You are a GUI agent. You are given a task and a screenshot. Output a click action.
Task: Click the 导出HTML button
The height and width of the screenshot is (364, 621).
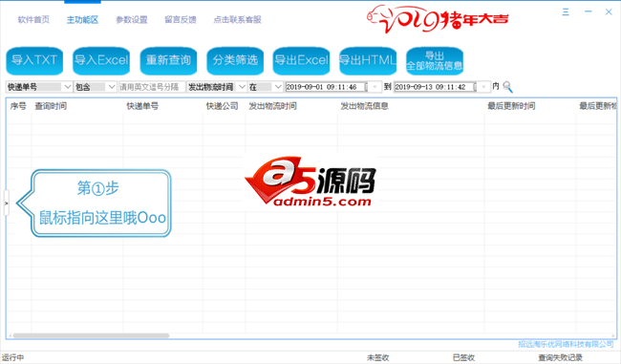click(x=368, y=60)
